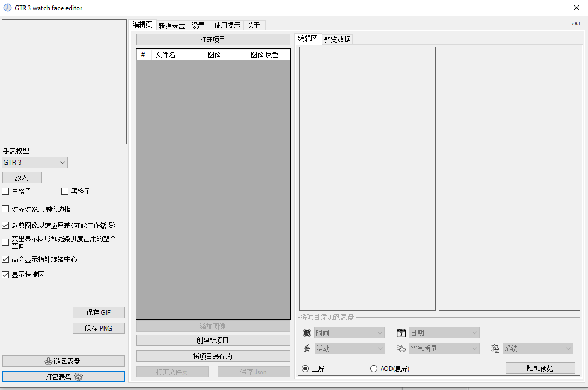Close the watch face editor window
Image resolution: width=588 pixels, height=390 pixels.
point(577,8)
